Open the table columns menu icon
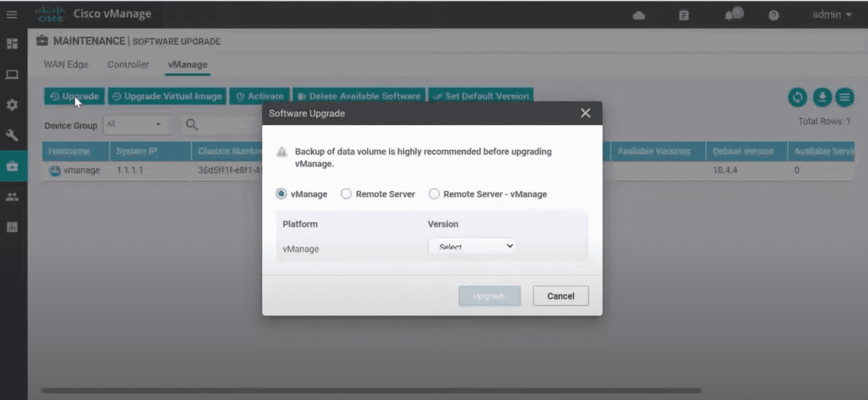This screenshot has width=868, height=400. (844, 97)
